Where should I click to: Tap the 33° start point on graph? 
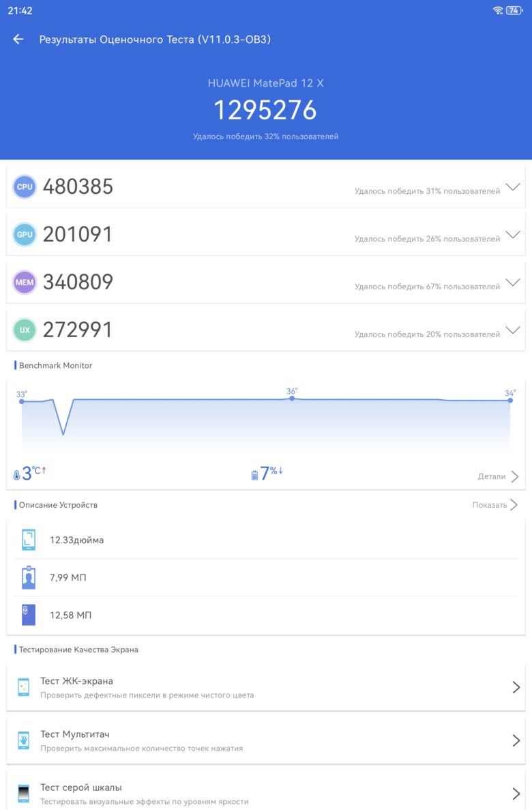[22, 401]
